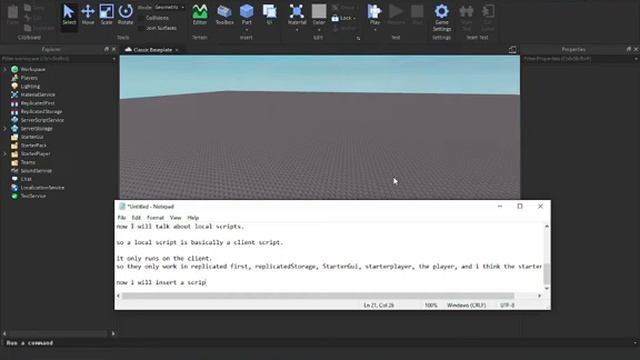
Task: Open the UI insert tool
Action: pyautogui.click(x=269, y=14)
